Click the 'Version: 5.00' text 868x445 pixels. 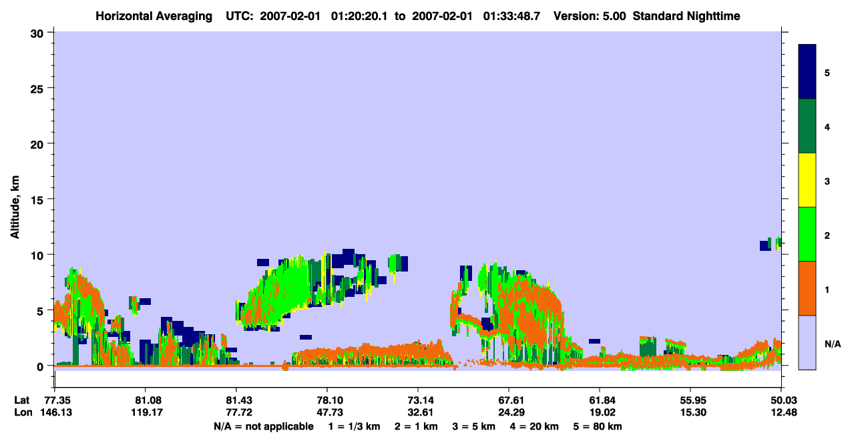590,16
